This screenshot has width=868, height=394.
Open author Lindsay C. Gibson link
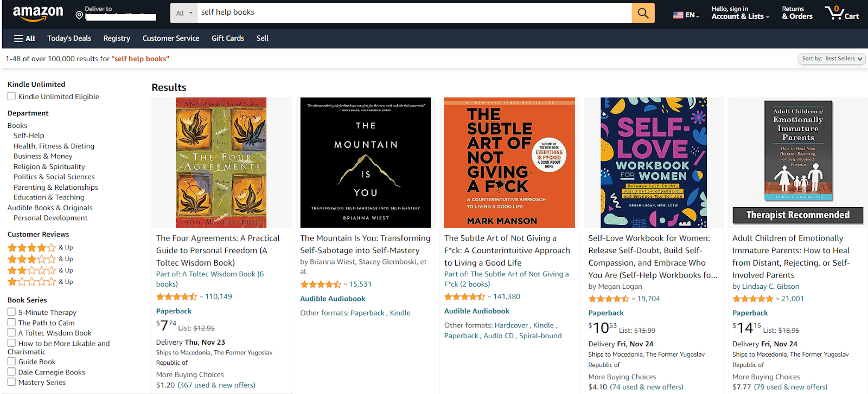(x=770, y=287)
